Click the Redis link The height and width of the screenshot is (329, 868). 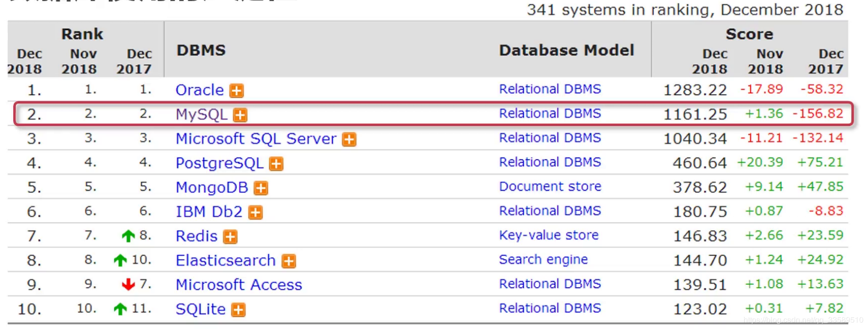[x=196, y=236]
